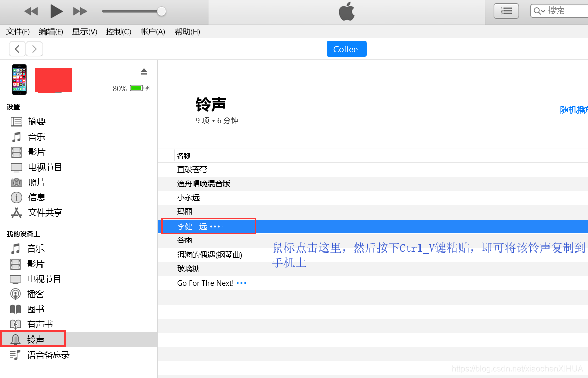
Task: Open the 显示(V) menu
Action: [85, 32]
